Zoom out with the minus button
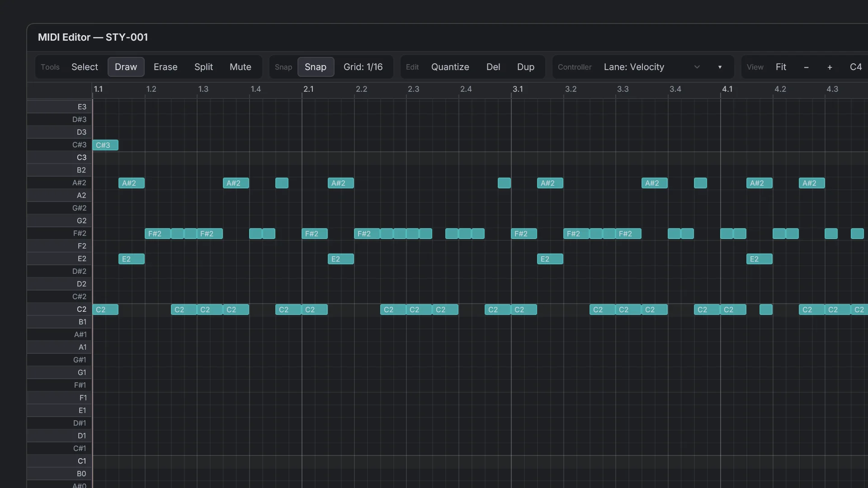Screen dimensions: 868x488 pyautogui.click(x=806, y=67)
